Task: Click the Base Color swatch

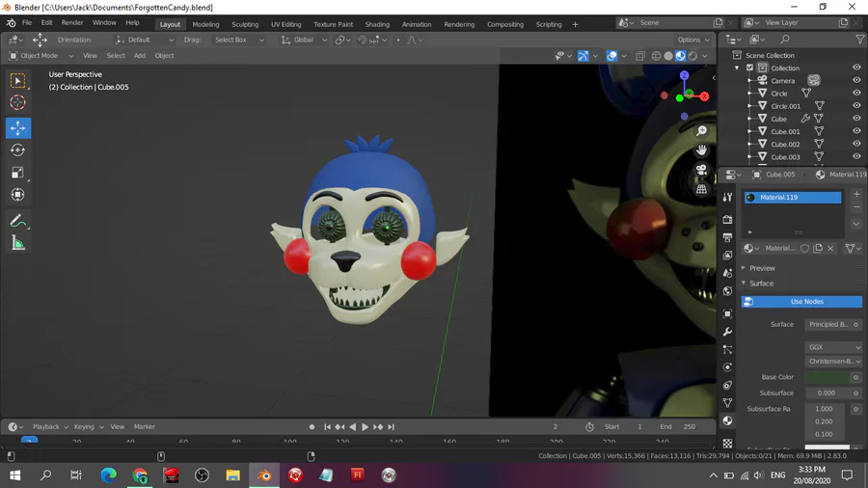Action: point(827,377)
